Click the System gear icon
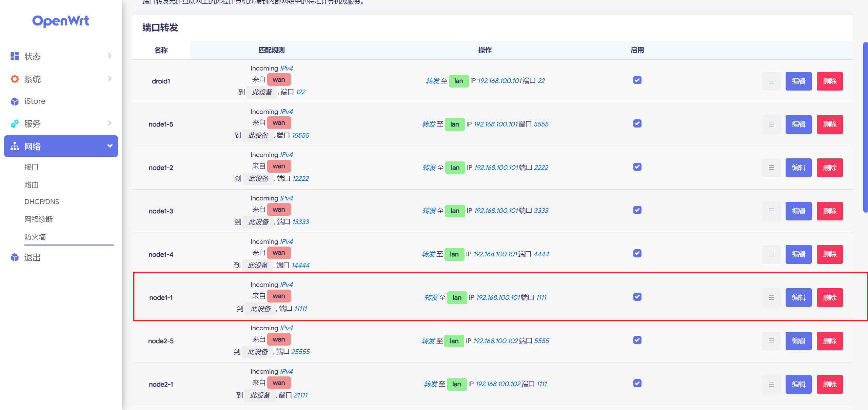 15,79
